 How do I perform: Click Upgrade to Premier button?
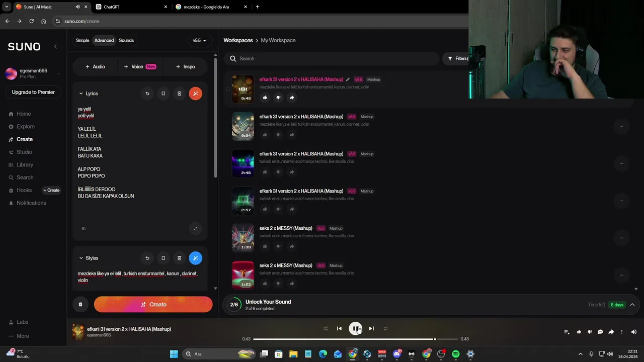(x=33, y=92)
